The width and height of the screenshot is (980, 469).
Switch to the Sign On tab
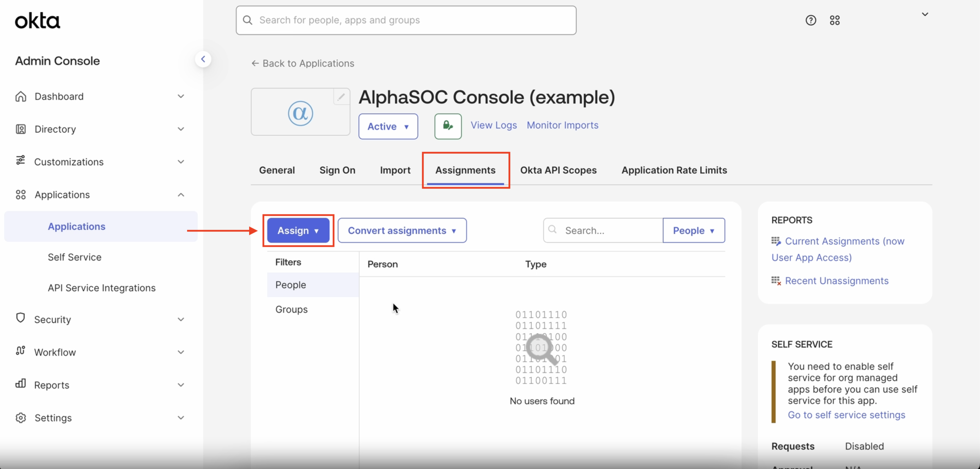(x=337, y=170)
